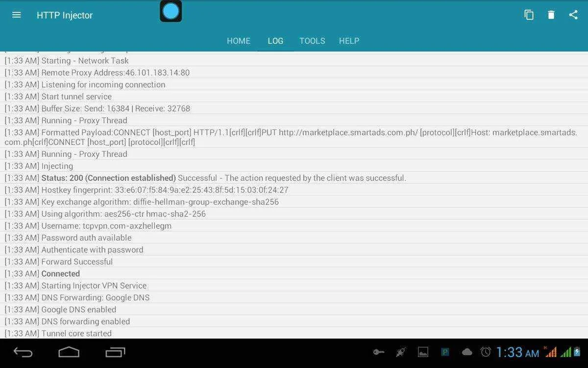
Task: Go to the HELP tab
Action: (x=349, y=41)
